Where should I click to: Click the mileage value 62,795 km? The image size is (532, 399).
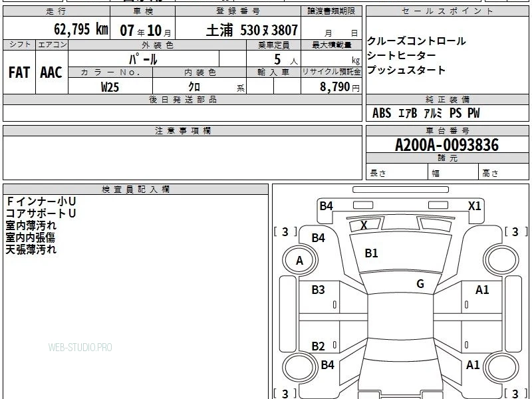(81, 29)
